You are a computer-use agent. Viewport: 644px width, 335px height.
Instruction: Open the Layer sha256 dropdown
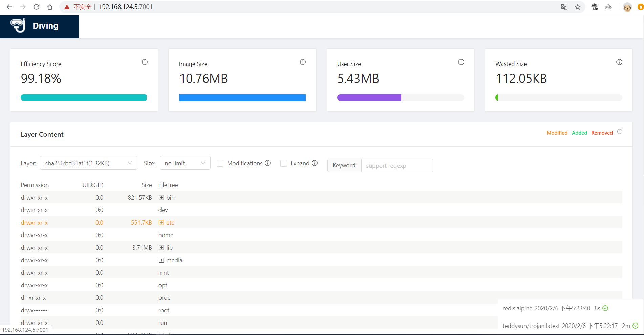[88, 163]
